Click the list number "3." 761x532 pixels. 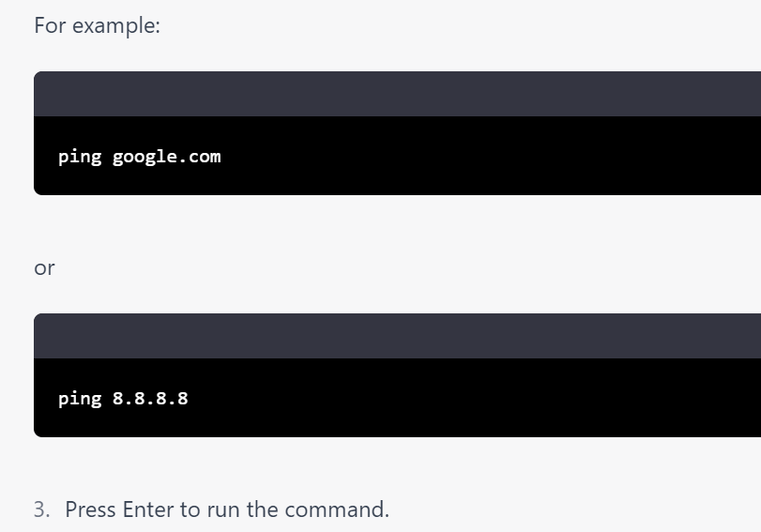41,509
